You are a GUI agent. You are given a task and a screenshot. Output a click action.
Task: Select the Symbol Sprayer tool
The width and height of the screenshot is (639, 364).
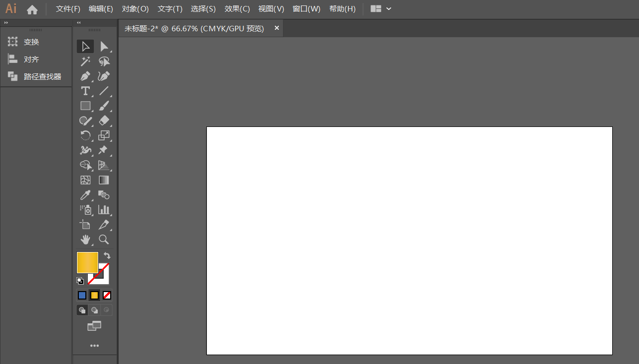click(85, 210)
